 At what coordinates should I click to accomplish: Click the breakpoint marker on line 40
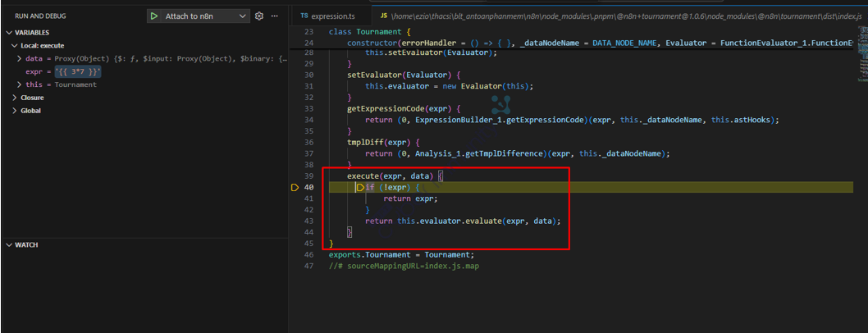[295, 188]
